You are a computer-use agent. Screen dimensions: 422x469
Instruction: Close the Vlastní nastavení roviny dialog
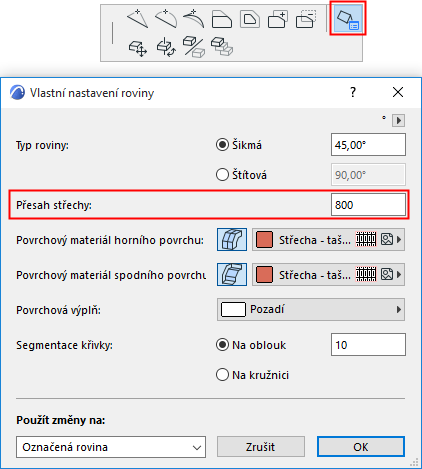[x=398, y=92]
